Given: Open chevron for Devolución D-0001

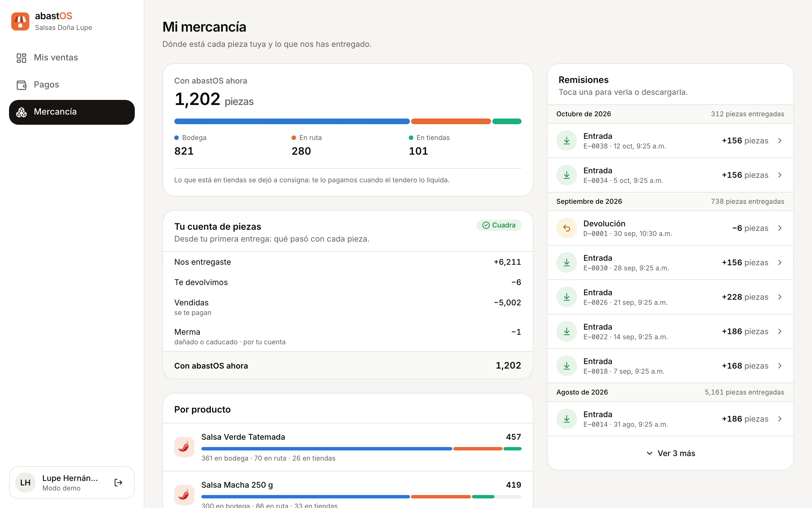Looking at the screenshot, I should point(780,228).
